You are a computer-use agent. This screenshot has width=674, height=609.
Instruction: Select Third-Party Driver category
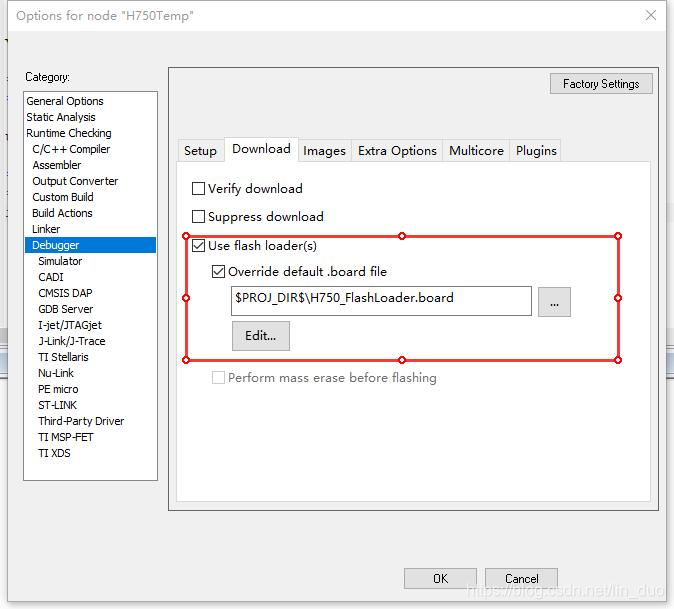click(x=90, y=421)
